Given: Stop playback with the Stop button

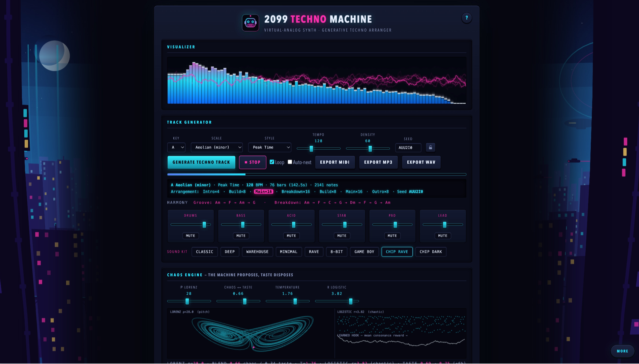Looking at the screenshot, I should [x=253, y=162].
